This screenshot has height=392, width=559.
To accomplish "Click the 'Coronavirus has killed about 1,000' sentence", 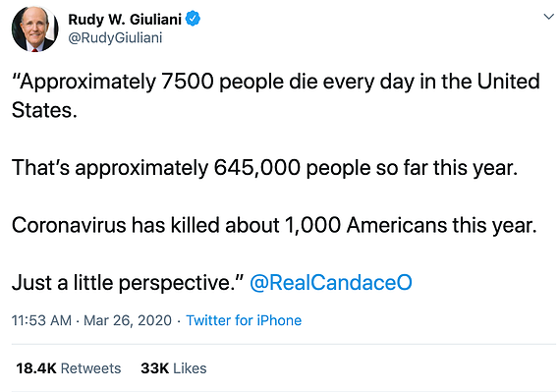I will click(x=274, y=225).
